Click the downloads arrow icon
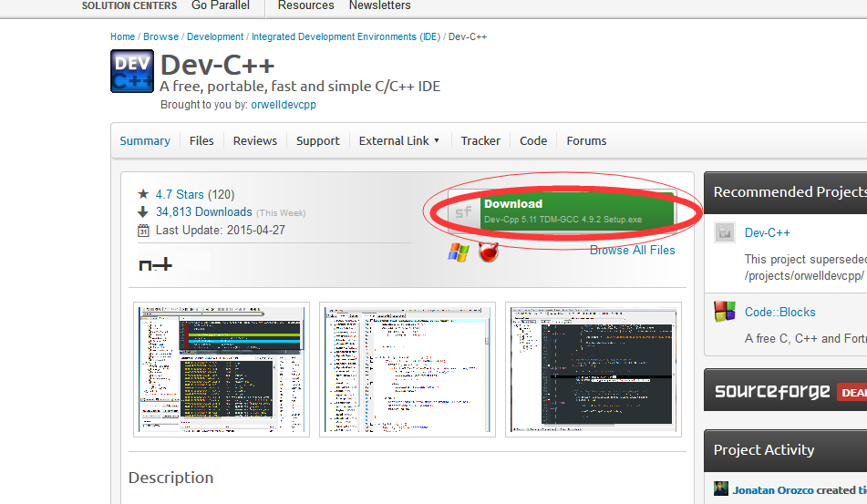The width and height of the screenshot is (867, 504). tap(142, 212)
